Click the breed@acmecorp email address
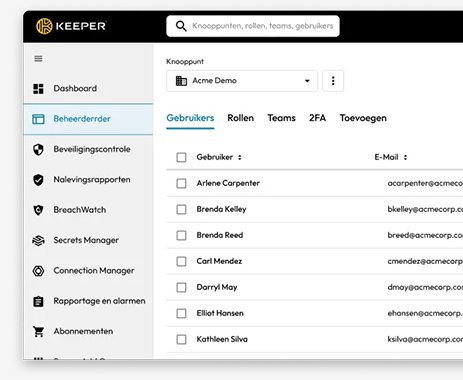 (425, 235)
